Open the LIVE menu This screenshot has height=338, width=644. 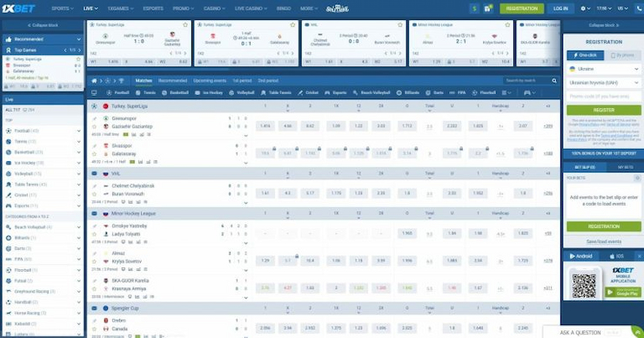tap(91, 8)
